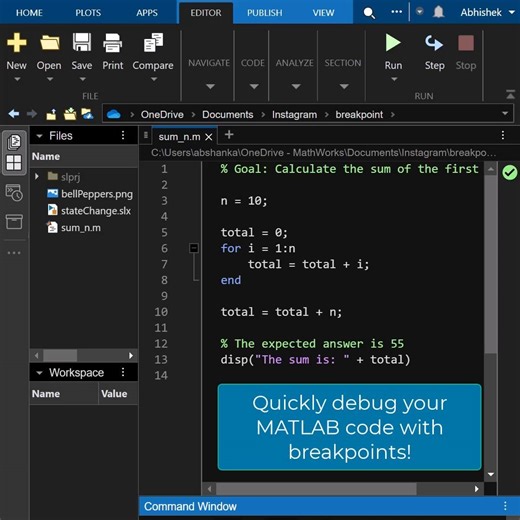Run the script with the green Run arrow
The width and height of the screenshot is (520, 520).
(x=393, y=43)
